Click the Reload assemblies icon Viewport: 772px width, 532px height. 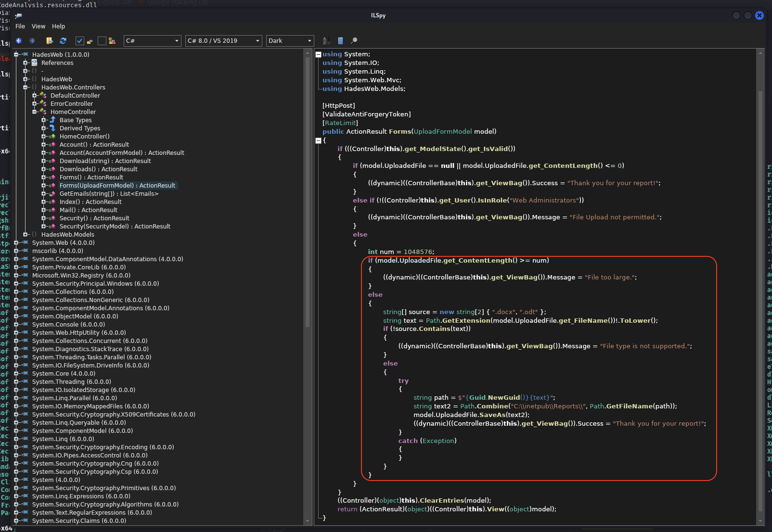click(64, 41)
